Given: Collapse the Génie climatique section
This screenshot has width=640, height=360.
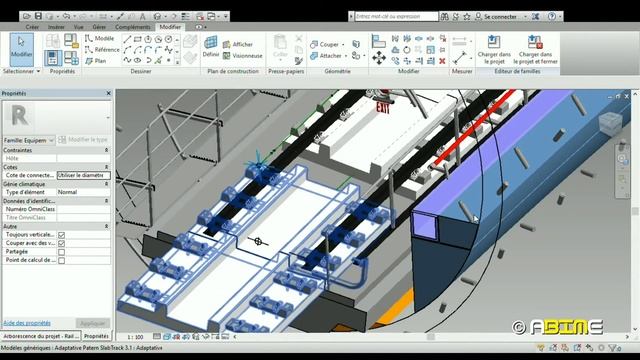Looking at the screenshot, I should click(106, 184).
